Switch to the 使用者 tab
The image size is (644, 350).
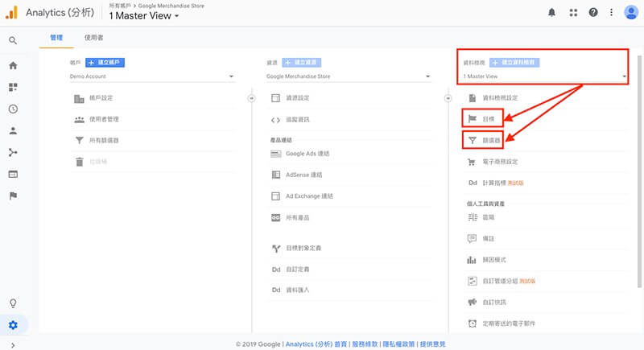[93, 37]
